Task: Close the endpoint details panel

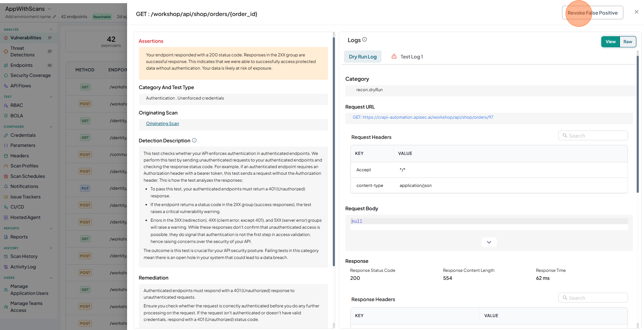Action: 636,12
